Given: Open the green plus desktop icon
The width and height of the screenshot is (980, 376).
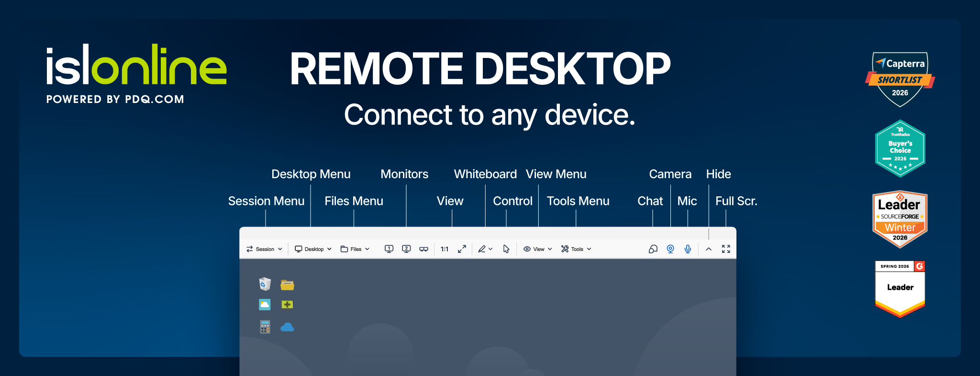Looking at the screenshot, I should (287, 305).
